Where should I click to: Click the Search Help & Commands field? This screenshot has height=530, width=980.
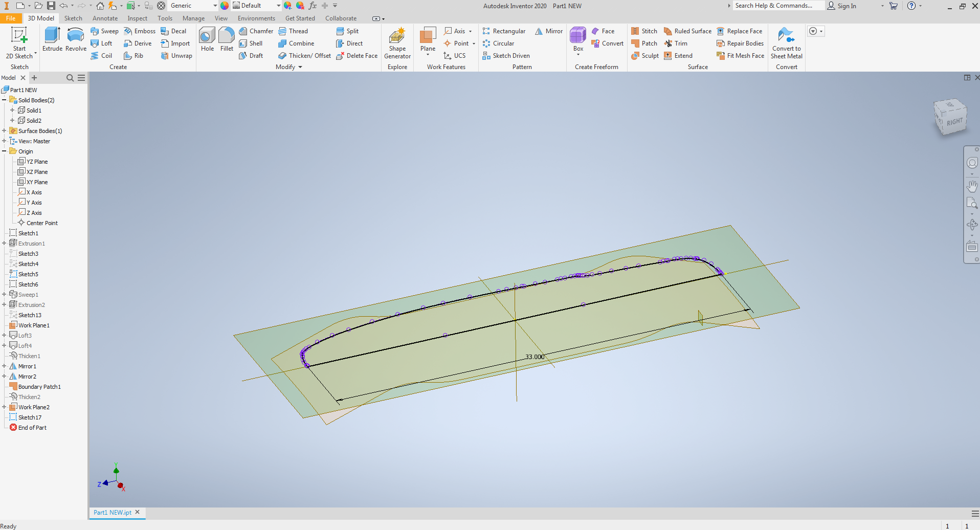pyautogui.click(x=777, y=6)
